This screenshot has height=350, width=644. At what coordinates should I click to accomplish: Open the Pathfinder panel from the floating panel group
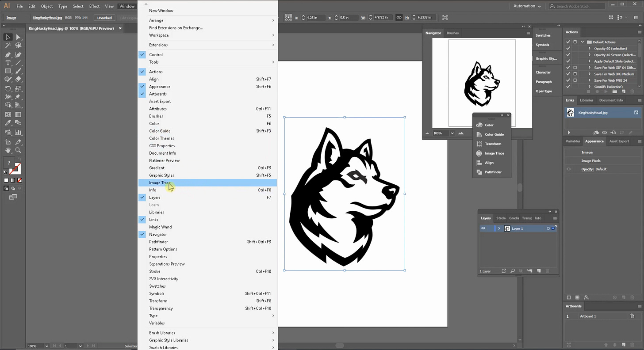click(493, 172)
